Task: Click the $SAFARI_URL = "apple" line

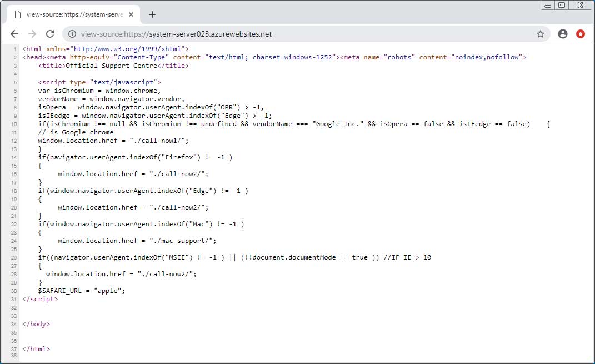Action: point(81,291)
